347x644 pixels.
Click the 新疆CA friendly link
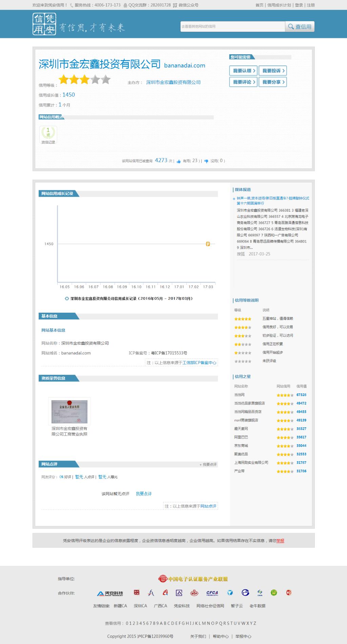(120, 606)
